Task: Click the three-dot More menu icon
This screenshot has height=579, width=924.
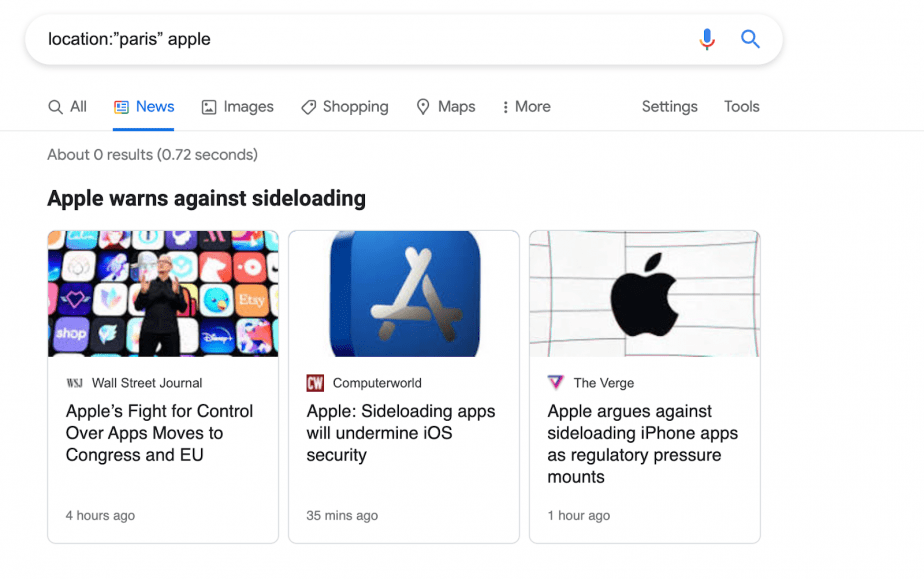Action: coord(505,107)
